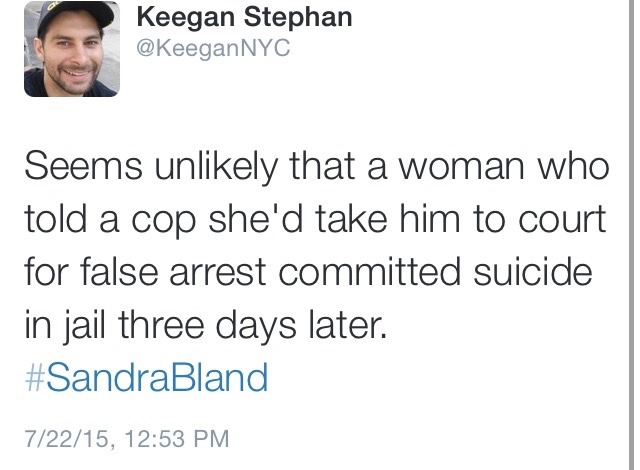The height and width of the screenshot is (470, 640).
Task: Open the @KeeganNYC handle link
Action: (210, 48)
